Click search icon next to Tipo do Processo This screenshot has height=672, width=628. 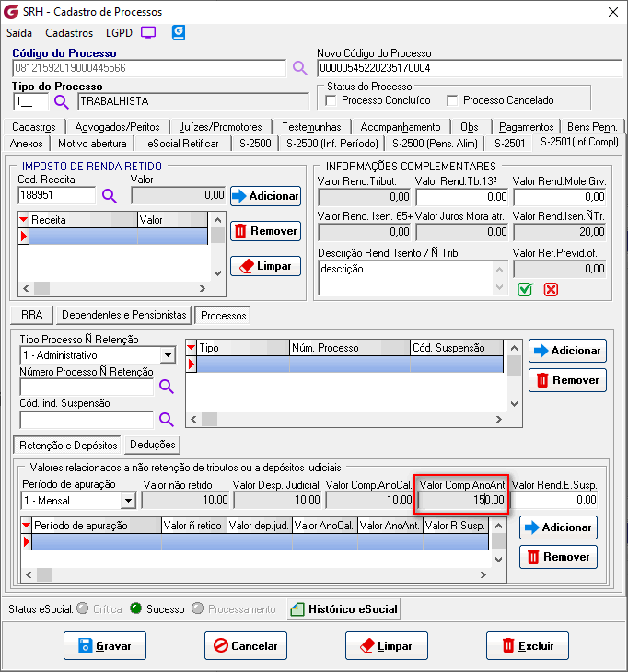62,101
